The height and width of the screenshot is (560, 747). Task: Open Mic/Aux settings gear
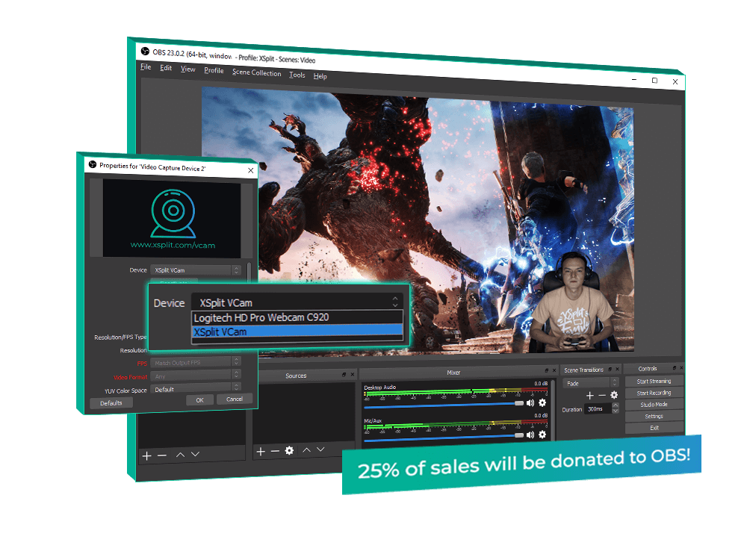tap(542, 435)
